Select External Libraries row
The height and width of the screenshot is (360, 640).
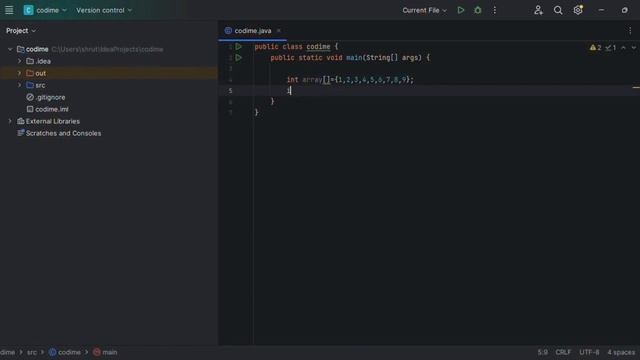(53, 121)
